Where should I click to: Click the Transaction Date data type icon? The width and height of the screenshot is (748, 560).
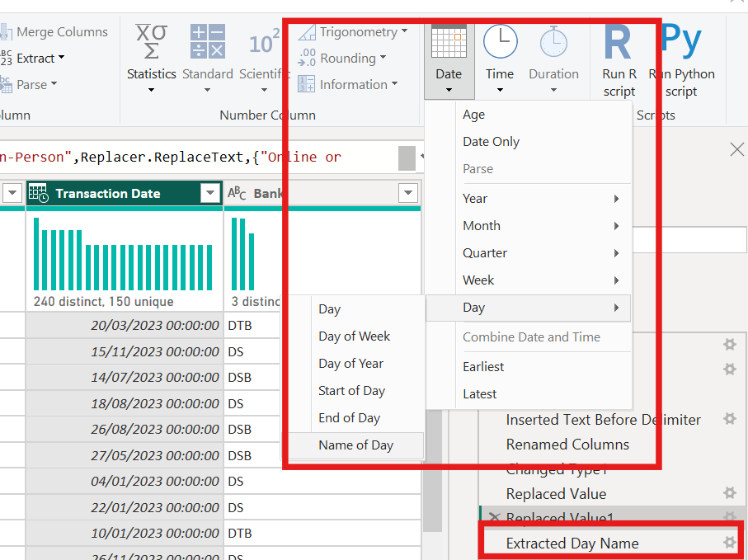(39, 193)
